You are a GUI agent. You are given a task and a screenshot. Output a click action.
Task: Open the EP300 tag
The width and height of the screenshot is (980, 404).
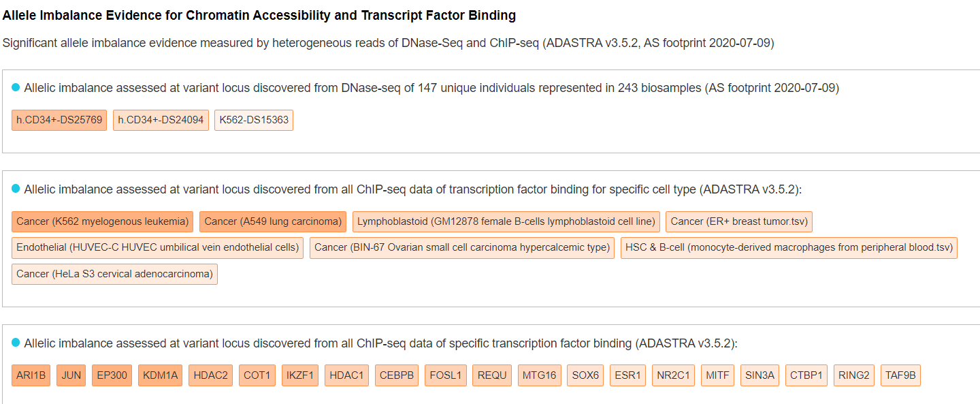click(112, 375)
